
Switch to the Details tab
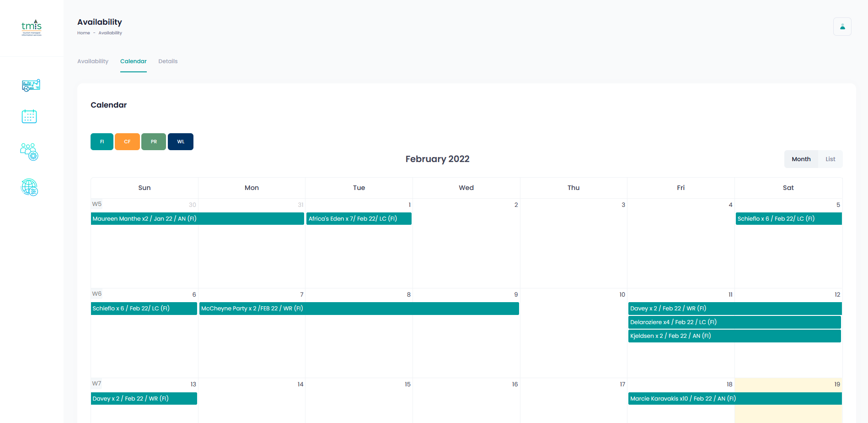coord(168,61)
